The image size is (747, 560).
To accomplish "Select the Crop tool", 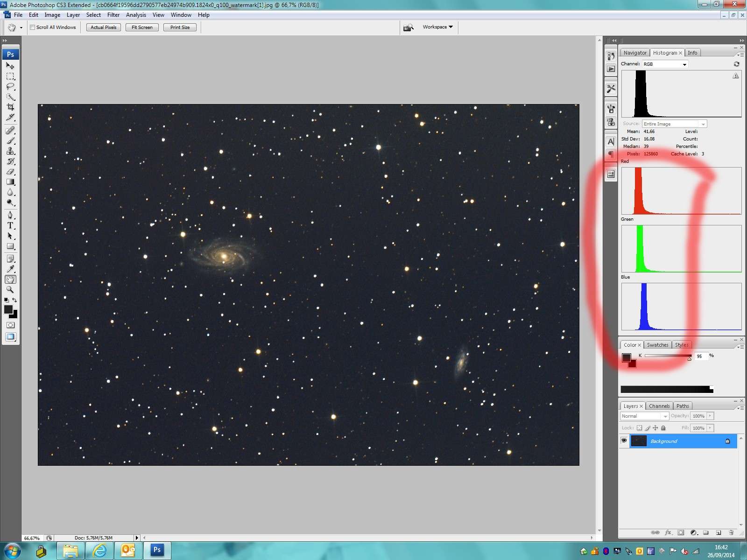I will [x=10, y=107].
